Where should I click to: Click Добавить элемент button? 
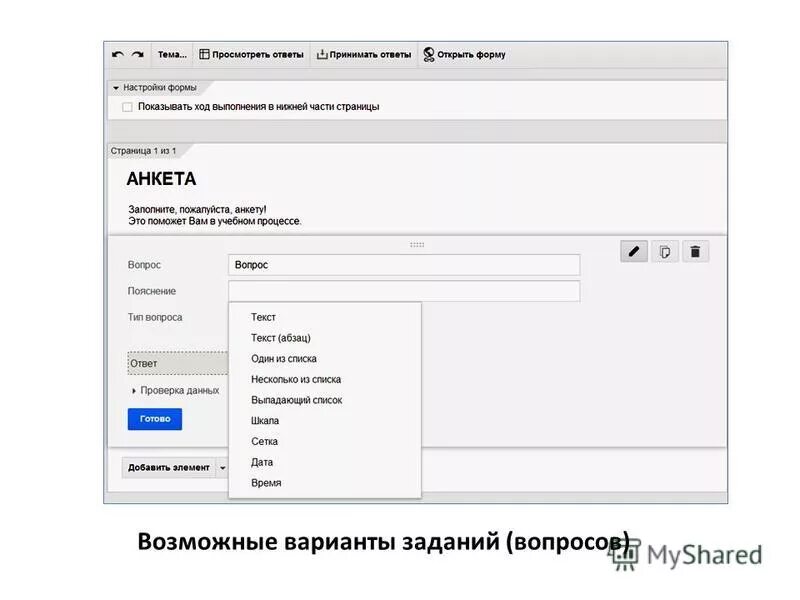[x=168, y=467]
